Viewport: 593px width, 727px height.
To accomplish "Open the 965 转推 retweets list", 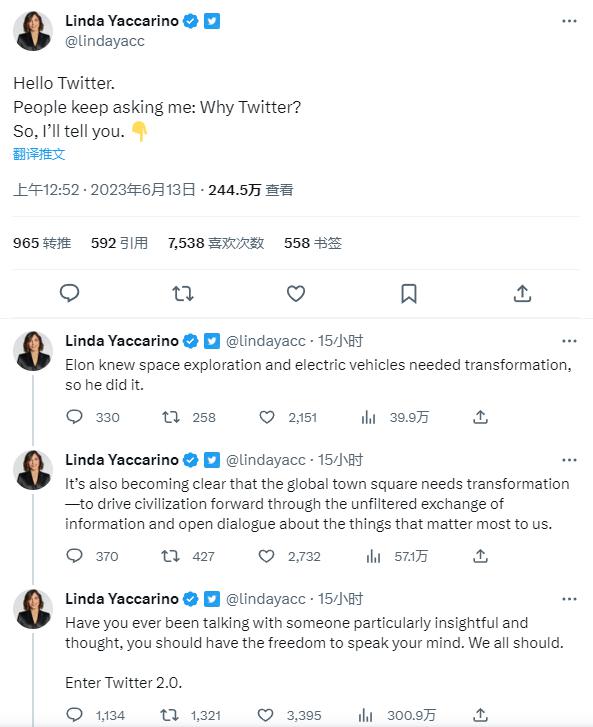I will (x=42, y=243).
